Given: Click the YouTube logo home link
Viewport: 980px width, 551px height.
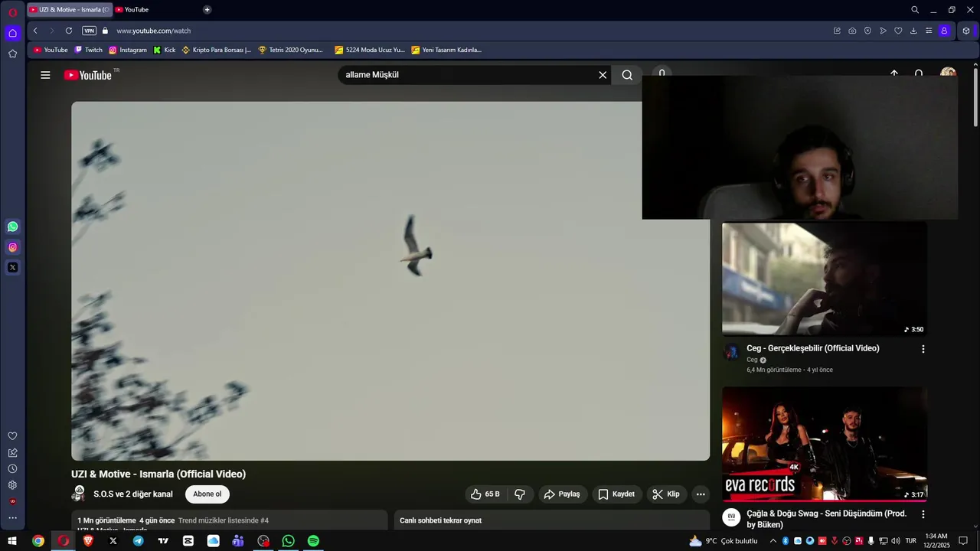Looking at the screenshot, I should pos(88,75).
